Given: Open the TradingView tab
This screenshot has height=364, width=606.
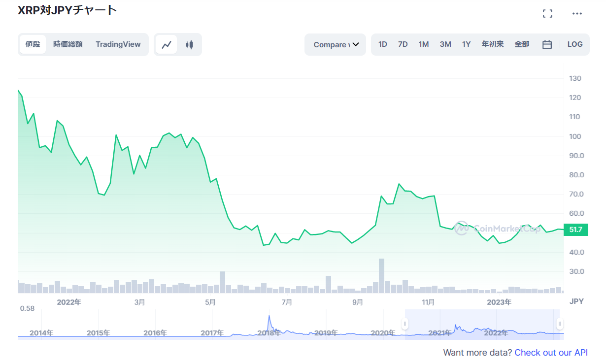Looking at the screenshot, I should 118,44.
